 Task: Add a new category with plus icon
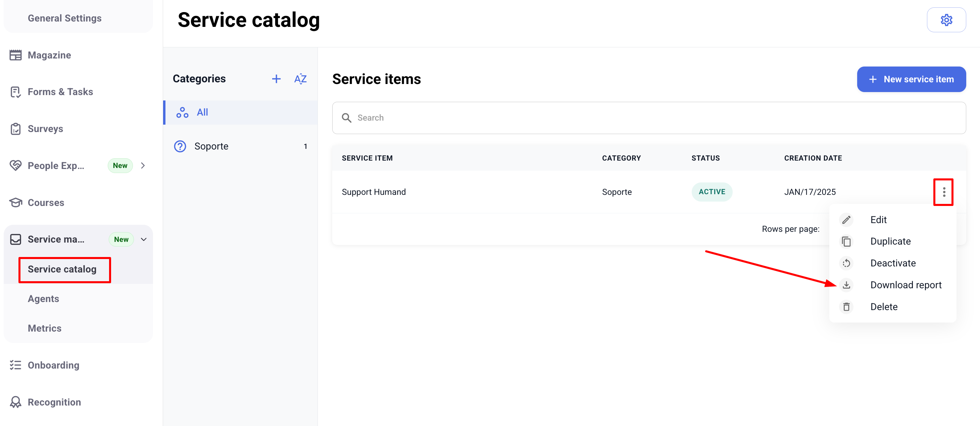click(276, 79)
